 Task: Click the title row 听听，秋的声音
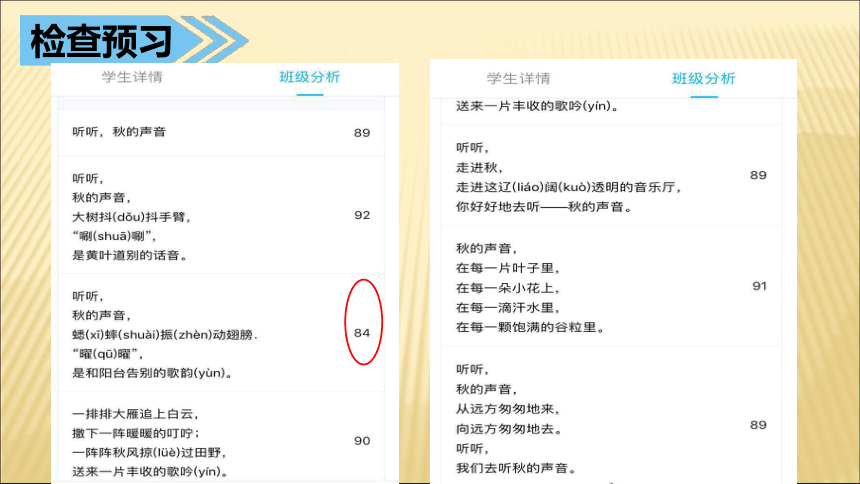click(222, 132)
